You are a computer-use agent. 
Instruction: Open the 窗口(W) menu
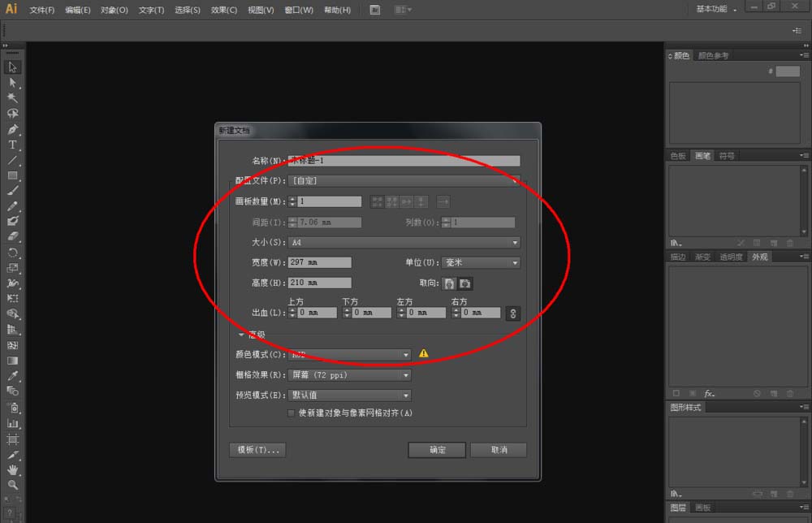(299, 10)
